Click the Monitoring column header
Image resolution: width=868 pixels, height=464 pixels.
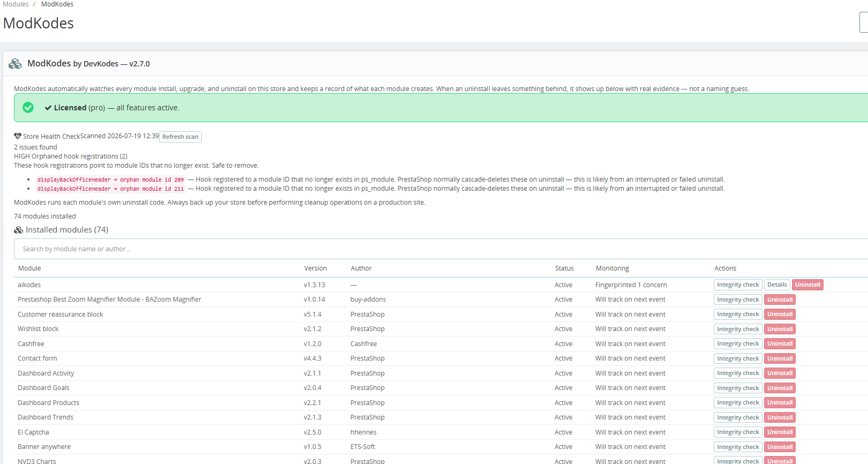coord(613,268)
